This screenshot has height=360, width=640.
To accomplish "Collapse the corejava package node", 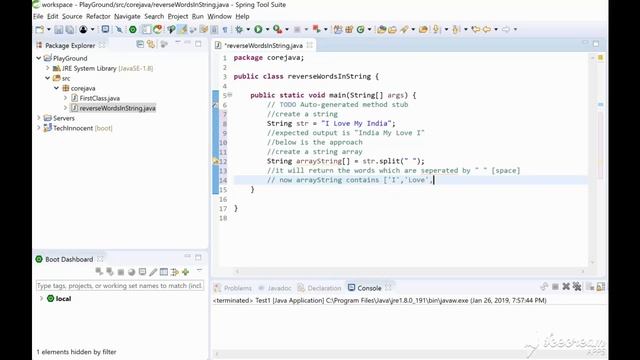I will (57, 88).
